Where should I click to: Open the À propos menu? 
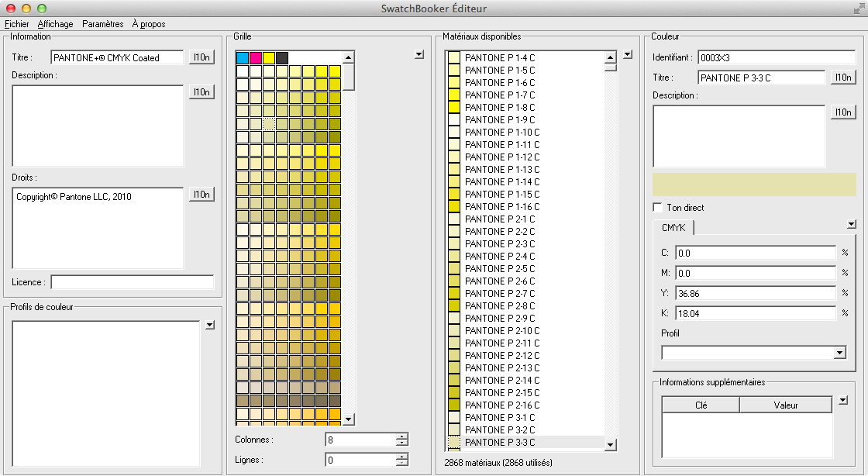pyautogui.click(x=149, y=24)
